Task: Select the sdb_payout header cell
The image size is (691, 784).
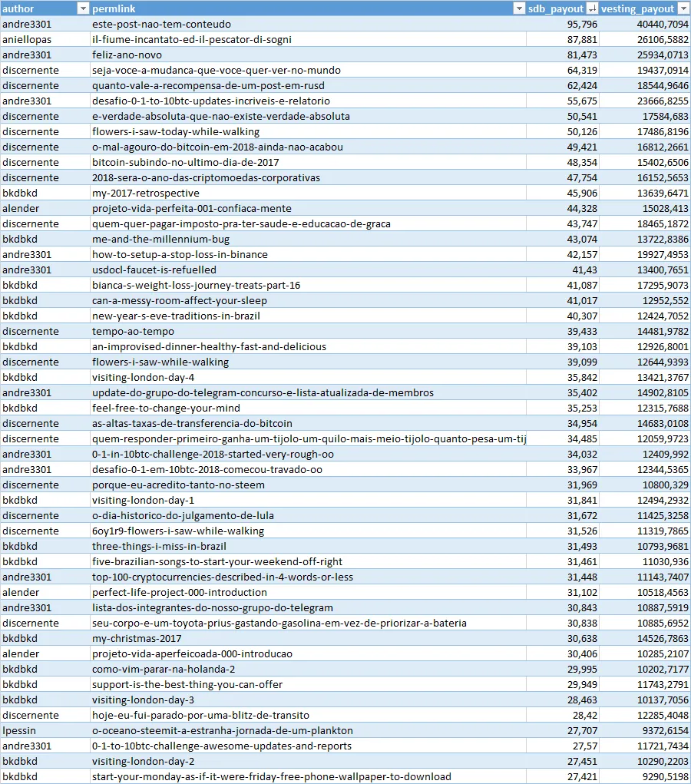Action: point(563,8)
